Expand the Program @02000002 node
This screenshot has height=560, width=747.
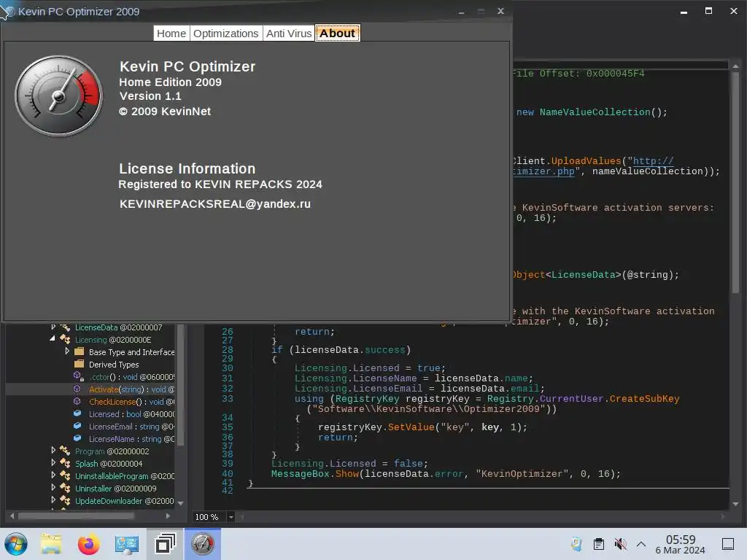pos(53,450)
